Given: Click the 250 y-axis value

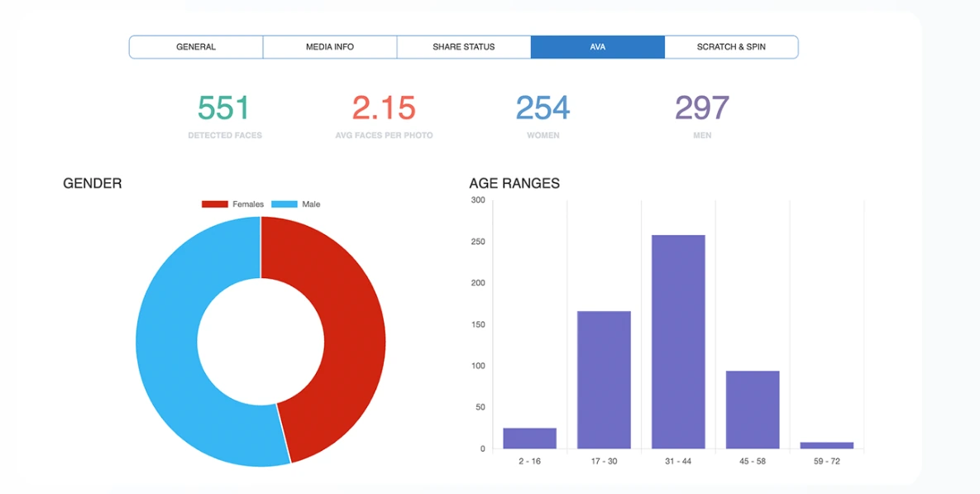Looking at the screenshot, I should 478,242.
